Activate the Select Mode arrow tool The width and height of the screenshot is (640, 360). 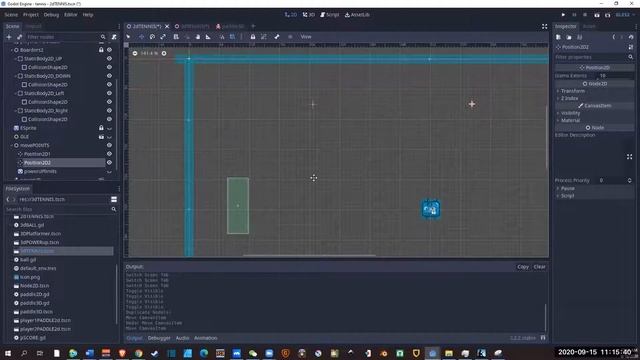click(128, 37)
